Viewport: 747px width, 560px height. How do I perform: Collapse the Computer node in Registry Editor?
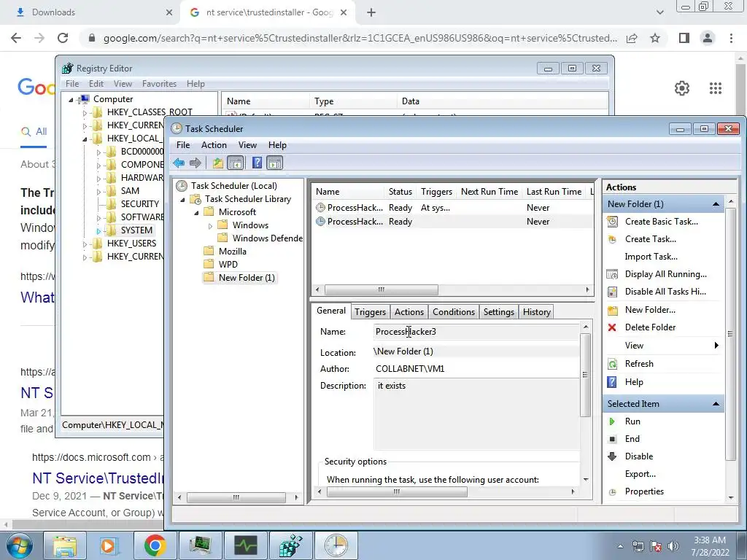tap(71, 99)
